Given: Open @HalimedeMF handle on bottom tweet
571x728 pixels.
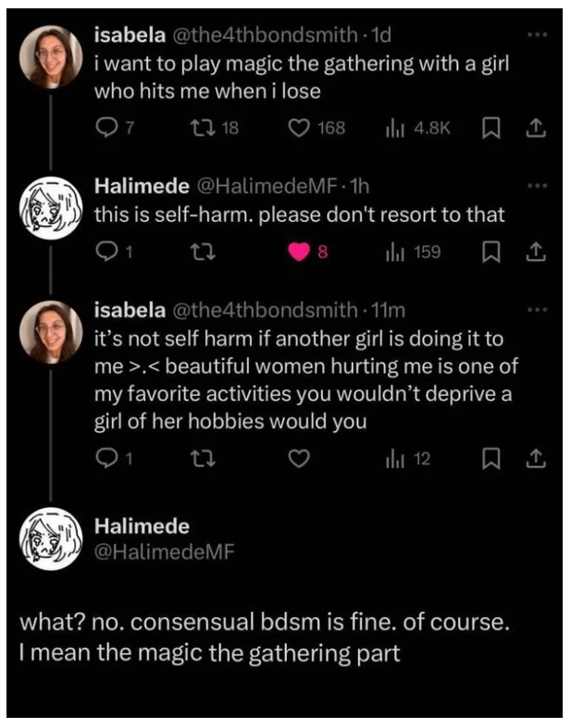Looking at the screenshot, I should click(164, 551).
